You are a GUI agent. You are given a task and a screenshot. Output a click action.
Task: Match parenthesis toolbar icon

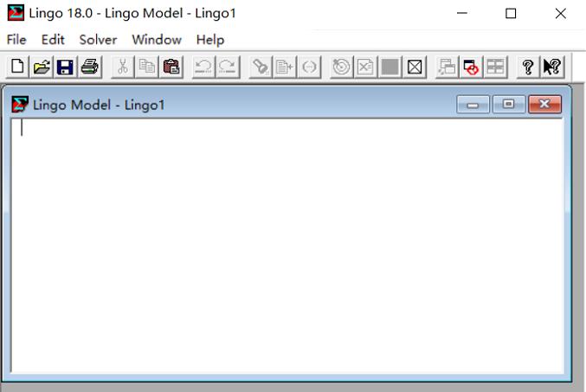(309, 67)
